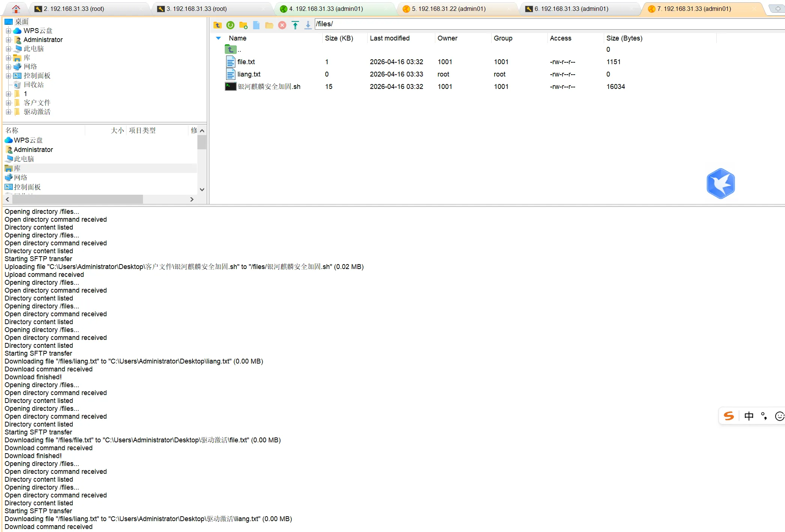Switch to tab 5 192.168.31.22
Viewport: 785px width, 532px height.
(448, 9)
